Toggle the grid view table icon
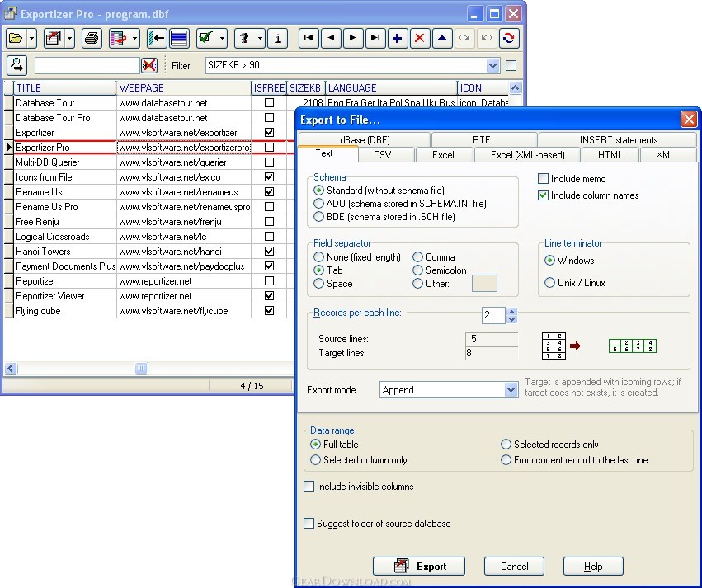Viewport: 702px width, 588px height. (x=179, y=39)
